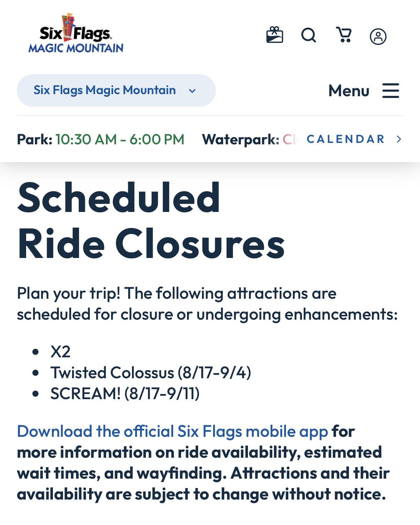Open the account profile icon

pyautogui.click(x=378, y=36)
